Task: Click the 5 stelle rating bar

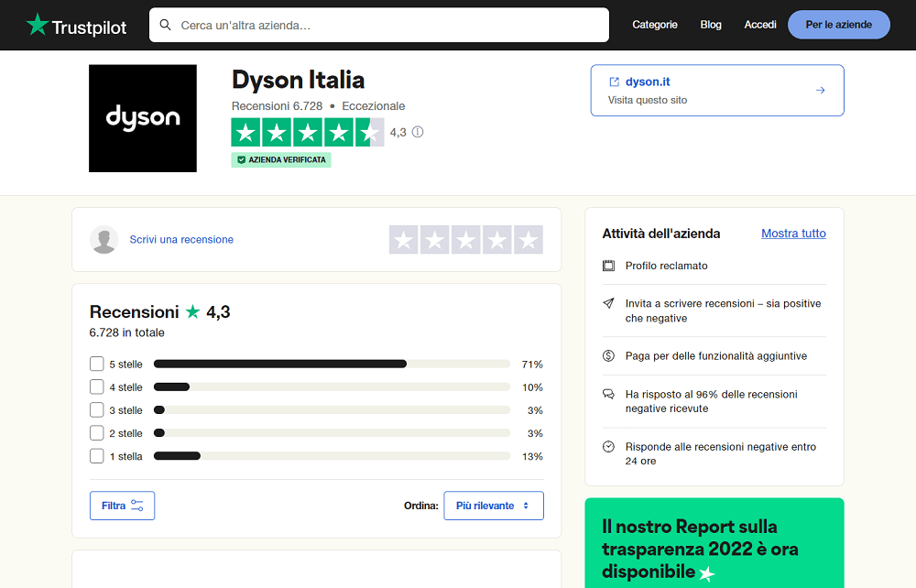Action: [x=332, y=364]
